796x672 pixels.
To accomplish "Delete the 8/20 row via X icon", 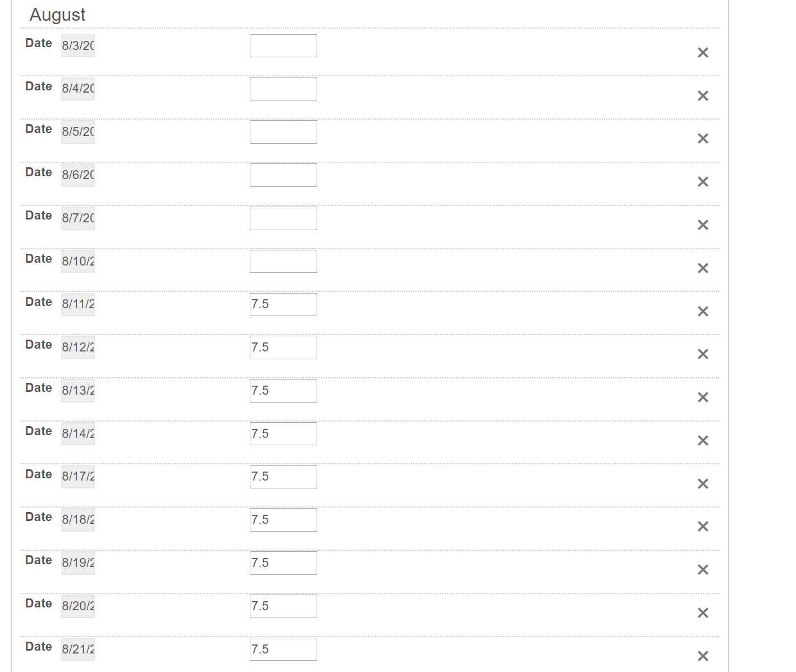I will tap(703, 613).
